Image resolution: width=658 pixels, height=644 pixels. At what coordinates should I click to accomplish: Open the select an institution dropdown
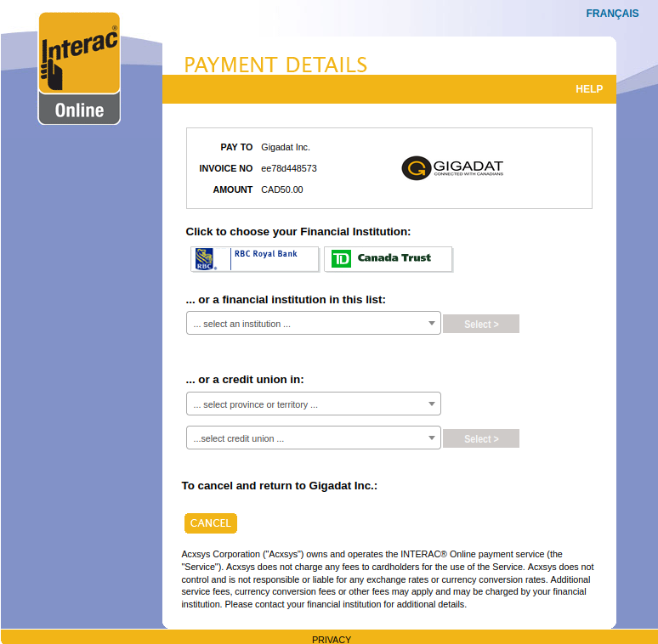[314, 323]
